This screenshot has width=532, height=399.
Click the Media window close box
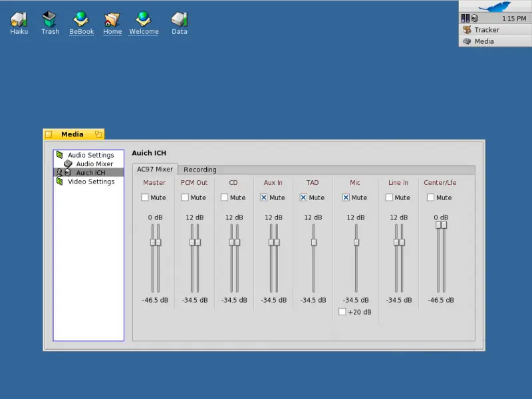[x=49, y=134]
